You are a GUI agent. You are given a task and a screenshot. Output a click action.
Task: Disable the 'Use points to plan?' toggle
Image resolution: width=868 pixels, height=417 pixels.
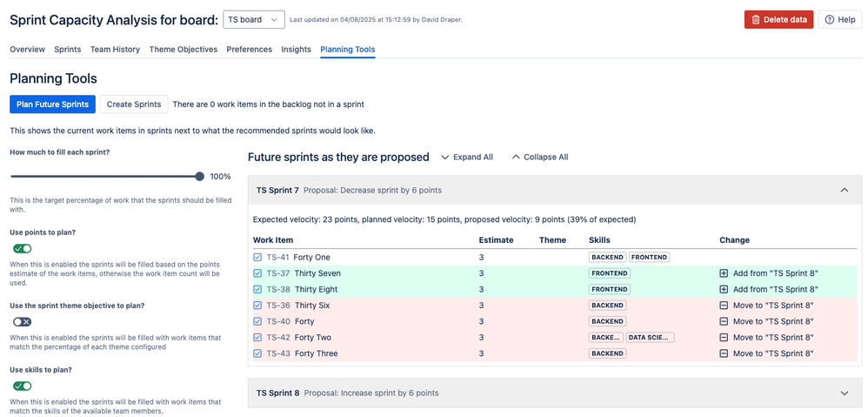pos(23,249)
